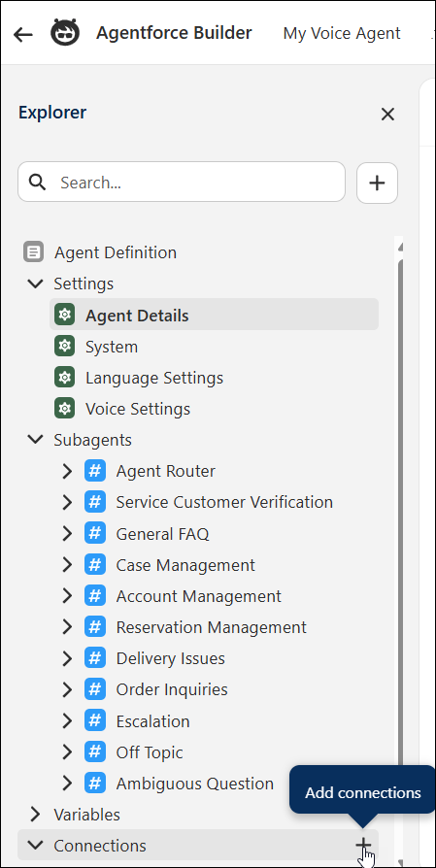Click the Agentforce astro logo icon
This screenshot has width=436, height=868.
pos(65,33)
